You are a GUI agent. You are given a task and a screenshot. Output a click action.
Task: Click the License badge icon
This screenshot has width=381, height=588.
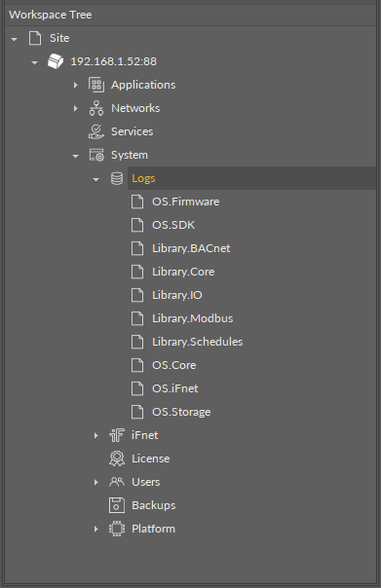tap(117, 459)
